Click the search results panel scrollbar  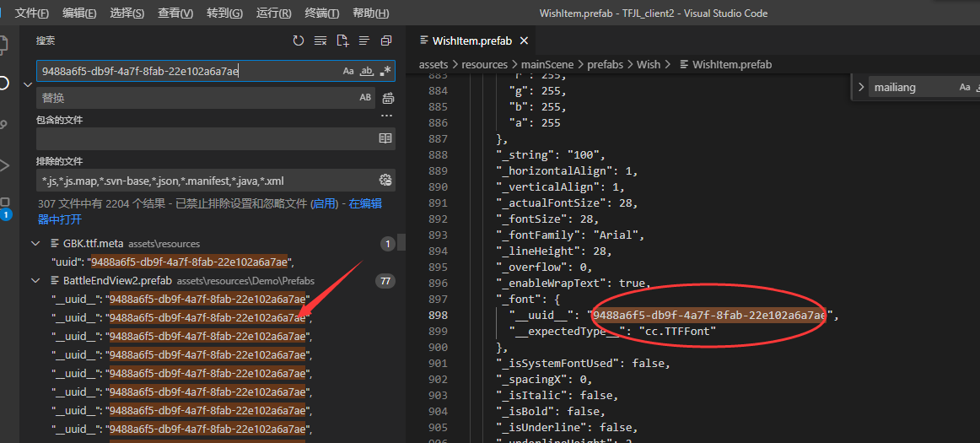[x=402, y=242]
